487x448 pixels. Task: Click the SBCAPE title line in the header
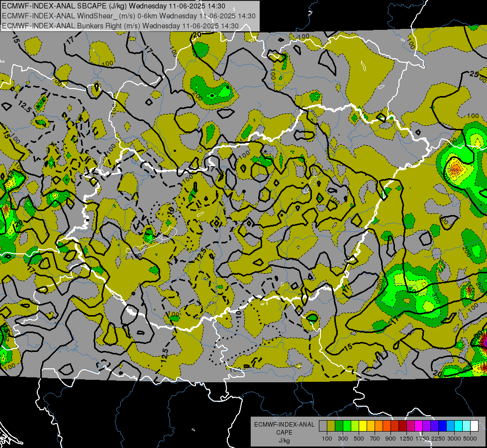(x=114, y=6)
